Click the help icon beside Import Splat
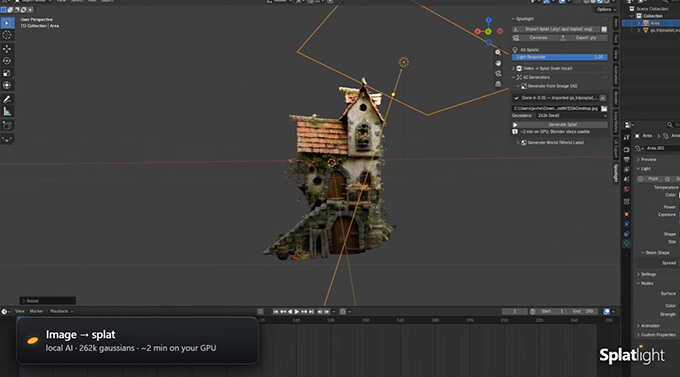 click(604, 29)
